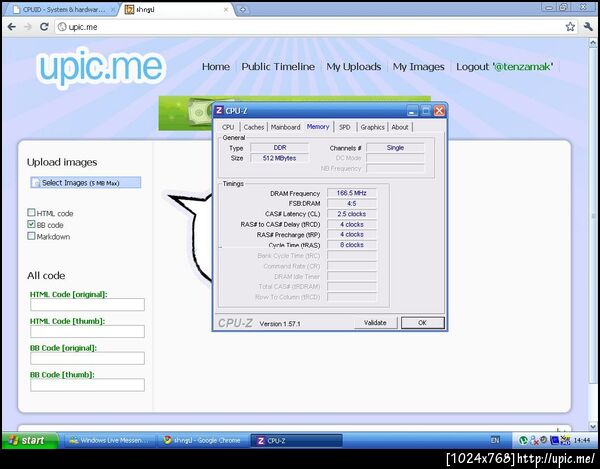The image size is (600, 469).
Task: Click the browser forward arrow
Action: 28,27
